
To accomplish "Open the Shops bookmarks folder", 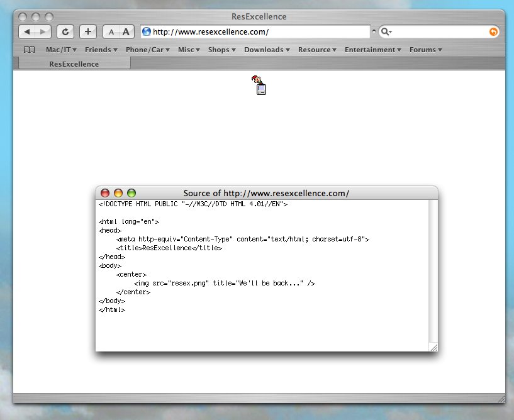I will [221, 50].
